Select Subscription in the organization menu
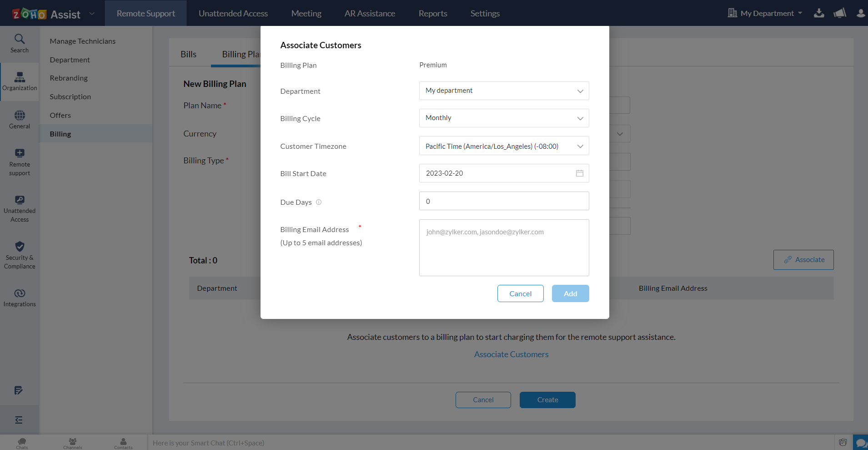Screen dimensions: 868x450 pos(70,96)
